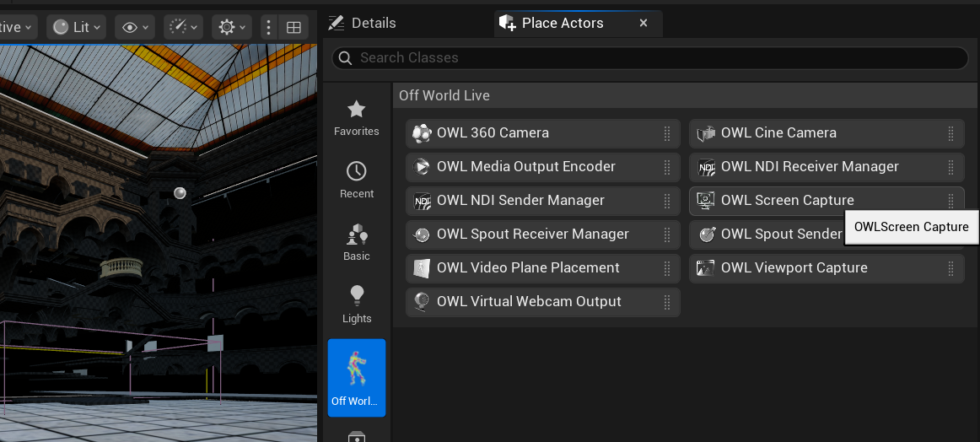Image resolution: width=980 pixels, height=442 pixels.
Task: Click drag handle on OWL Video Plane Placement
Action: point(667,268)
